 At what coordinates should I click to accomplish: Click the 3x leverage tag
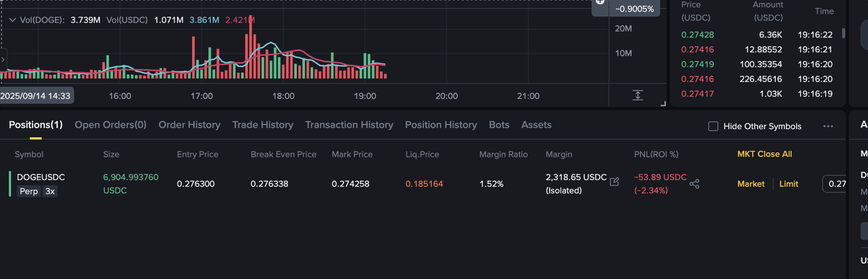(50, 191)
